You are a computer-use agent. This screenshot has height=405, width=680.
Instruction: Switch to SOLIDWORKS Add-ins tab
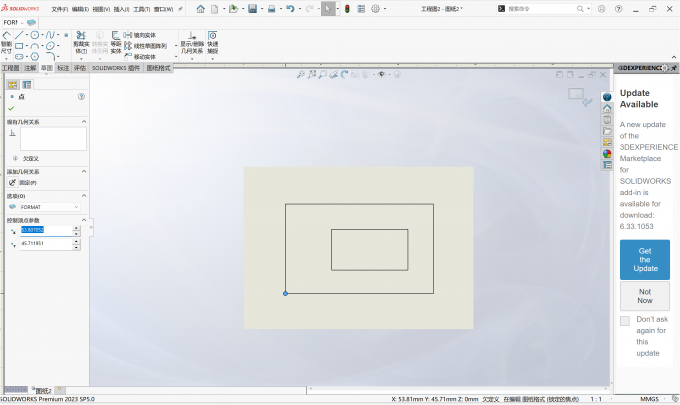[x=116, y=68]
